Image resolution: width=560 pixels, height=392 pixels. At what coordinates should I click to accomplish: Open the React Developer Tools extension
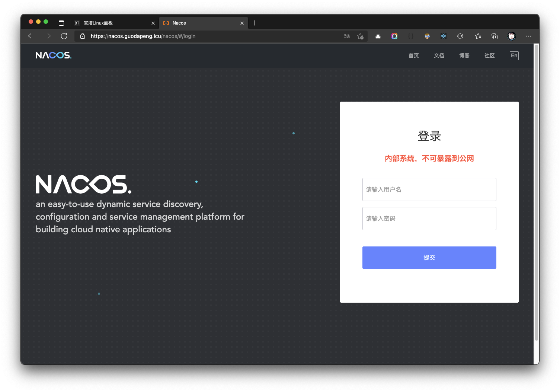click(444, 36)
